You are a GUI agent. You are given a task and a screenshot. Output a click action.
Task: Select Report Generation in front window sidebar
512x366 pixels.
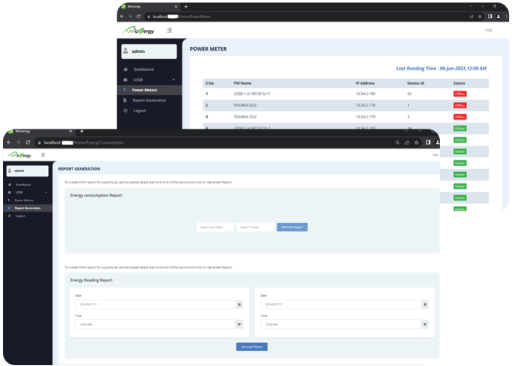[x=28, y=208]
